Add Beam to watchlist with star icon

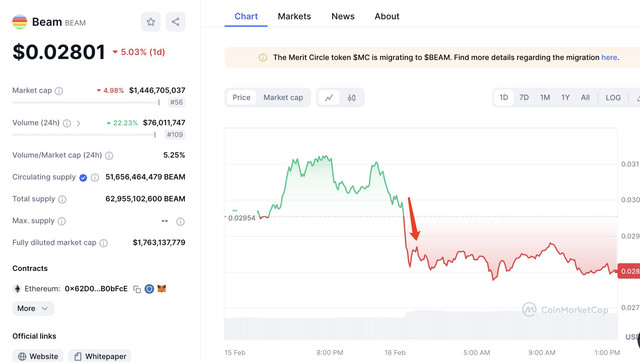coord(151,22)
